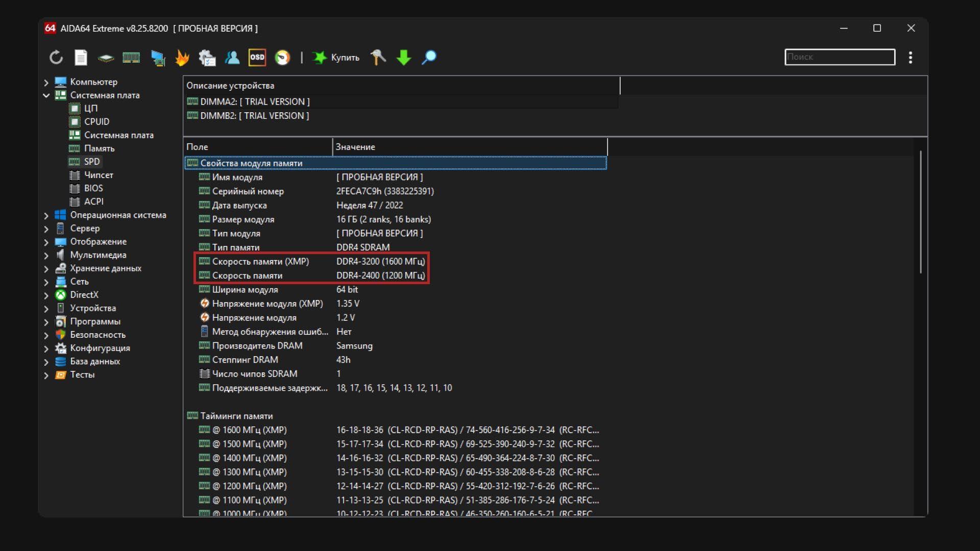Expand the Тесты tree node
The height and width of the screenshot is (551, 980).
46,375
